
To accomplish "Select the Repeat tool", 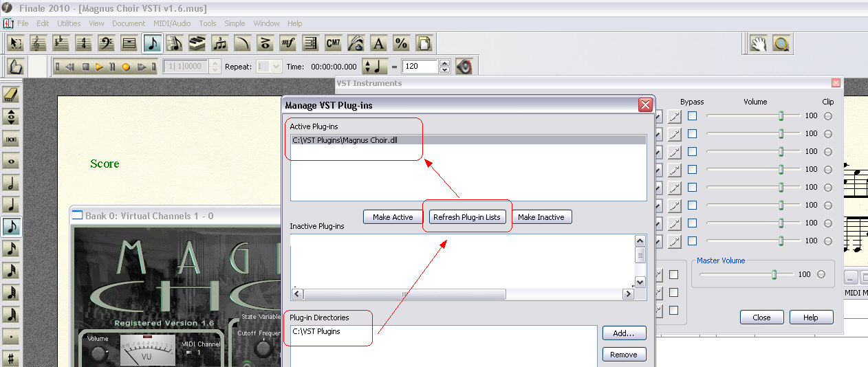I will [311, 43].
